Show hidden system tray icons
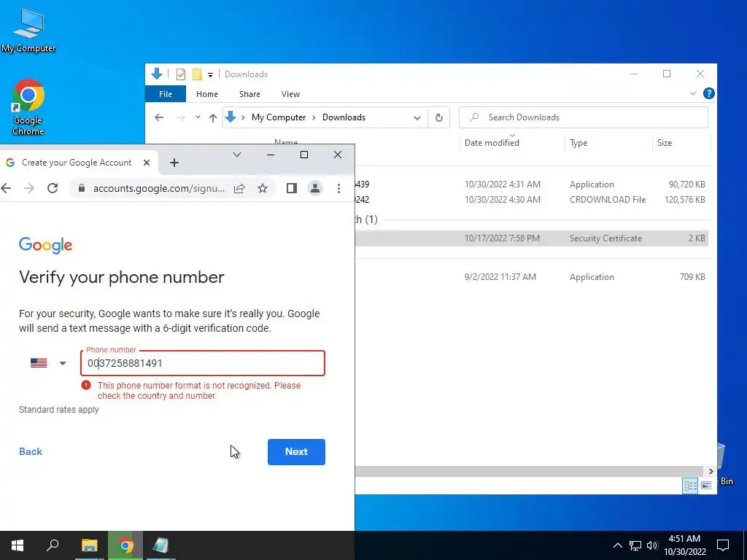This screenshot has width=747, height=560. 617,545
